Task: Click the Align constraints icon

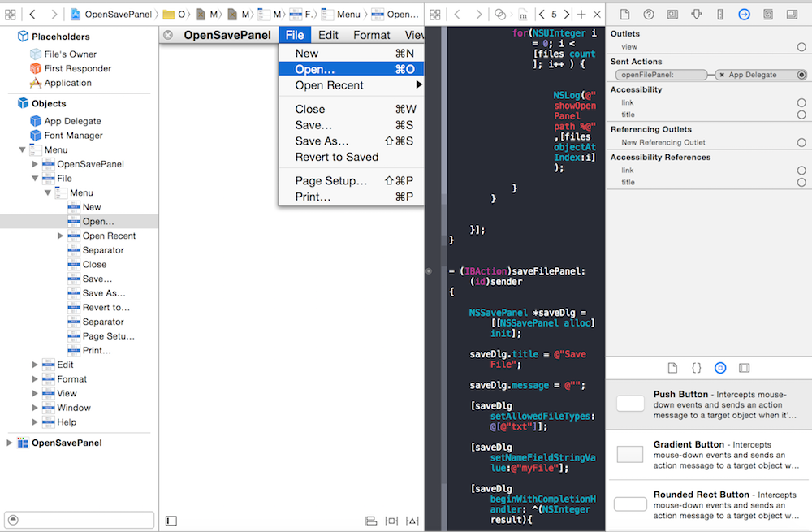Action: point(370,521)
